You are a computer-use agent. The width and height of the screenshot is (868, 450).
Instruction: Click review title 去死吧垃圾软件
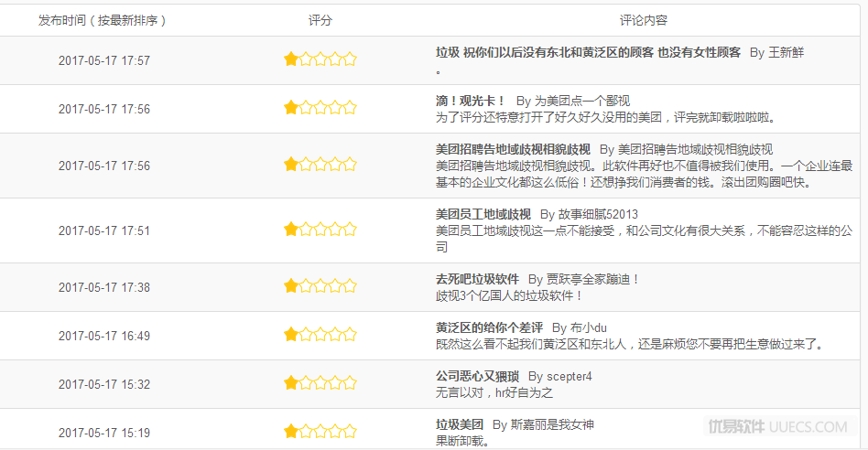(x=477, y=279)
